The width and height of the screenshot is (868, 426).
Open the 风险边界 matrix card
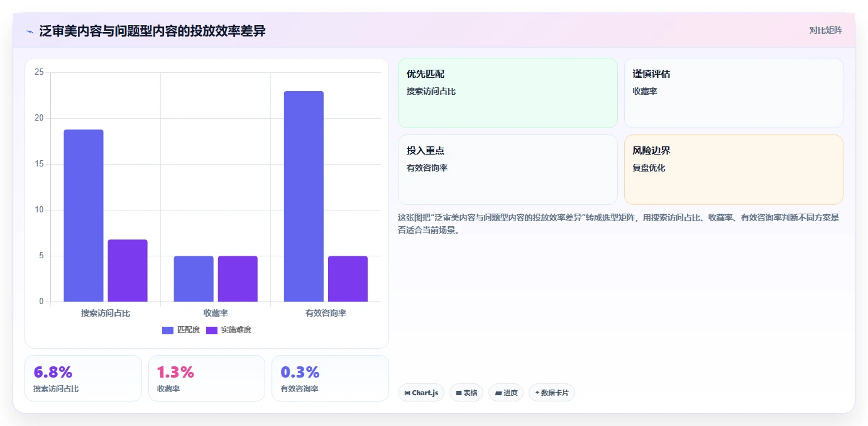733,170
